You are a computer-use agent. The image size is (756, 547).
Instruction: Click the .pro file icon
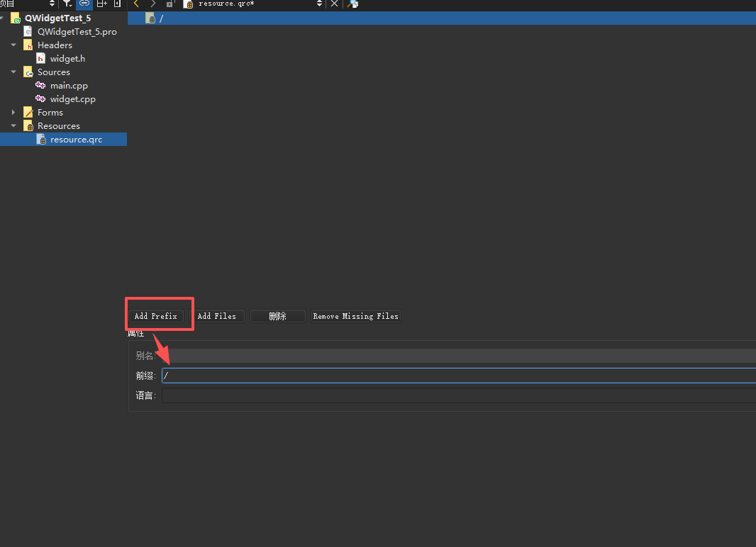point(28,32)
